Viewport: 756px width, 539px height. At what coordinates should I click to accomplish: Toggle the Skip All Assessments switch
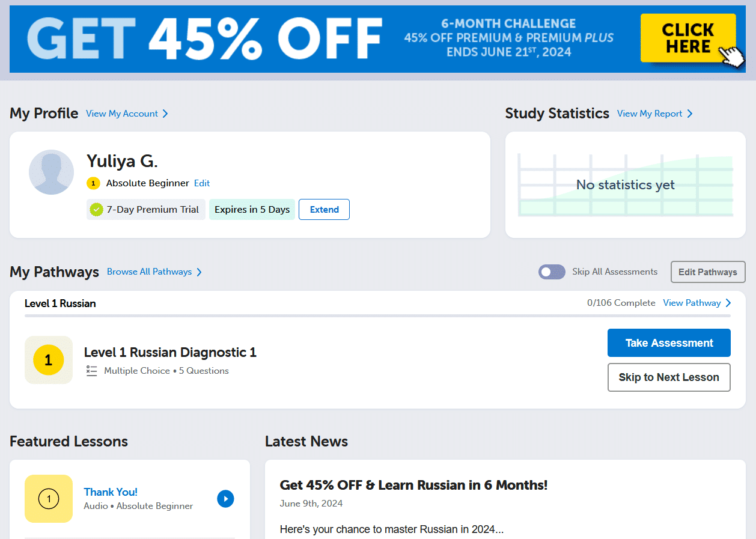click(552, 272)
